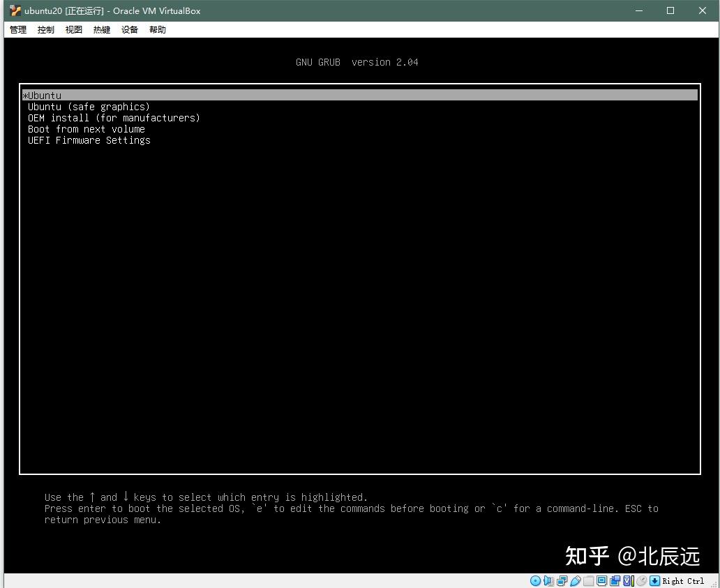This screenshot has width=720, height=588.
Task: Click the Right Ctrl host key label
Action: coord(683,581)
